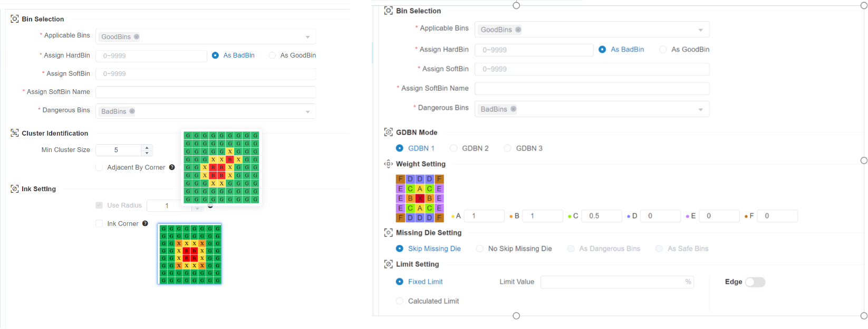868x329 pixels.
Task: Tick the Ink Corner checkbox
Action: coord(99,223)
